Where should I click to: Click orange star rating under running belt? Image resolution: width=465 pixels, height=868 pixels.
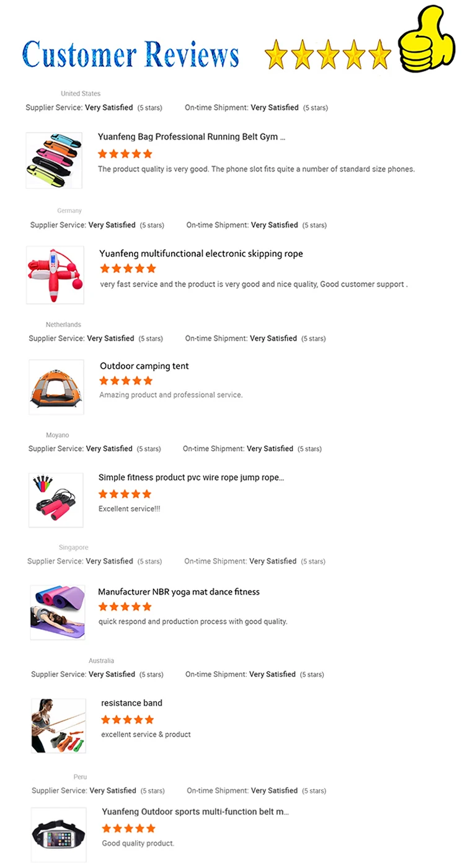[x=125, y=154]
